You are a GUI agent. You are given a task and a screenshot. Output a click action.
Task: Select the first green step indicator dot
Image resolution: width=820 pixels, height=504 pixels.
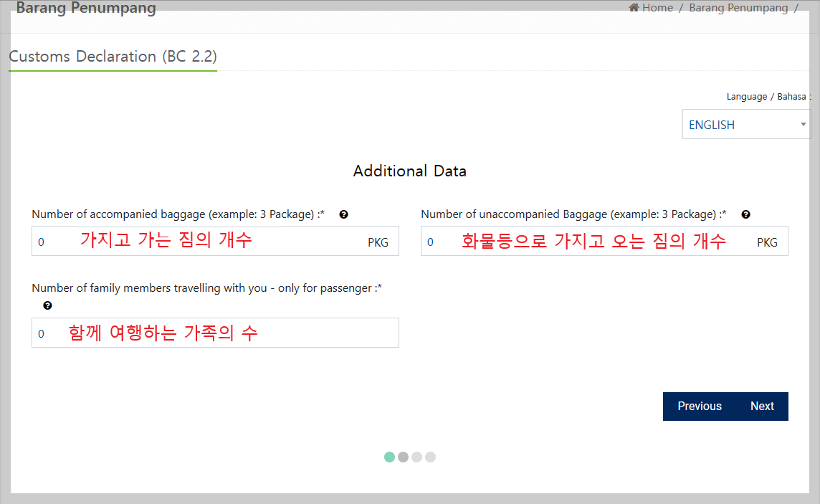click(390, 457)
